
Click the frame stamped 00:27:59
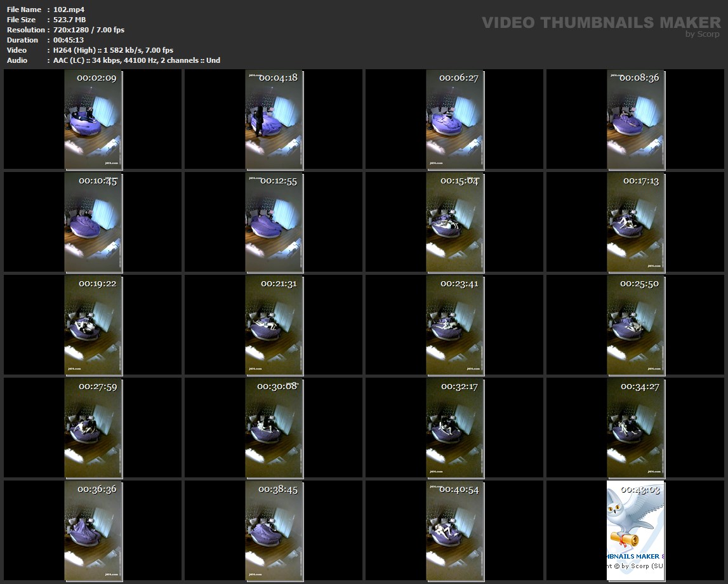[x=93, y=428]
